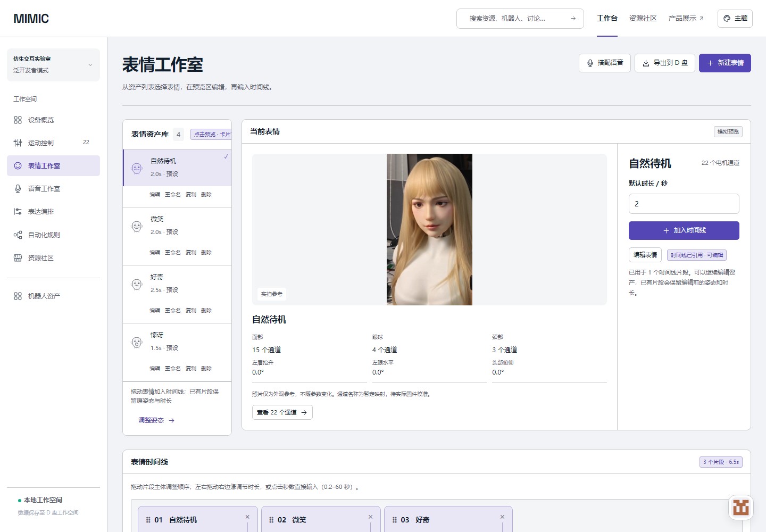Open 表达编排 in the sidebar
The image size is (766, 532).
coord(53,211)
